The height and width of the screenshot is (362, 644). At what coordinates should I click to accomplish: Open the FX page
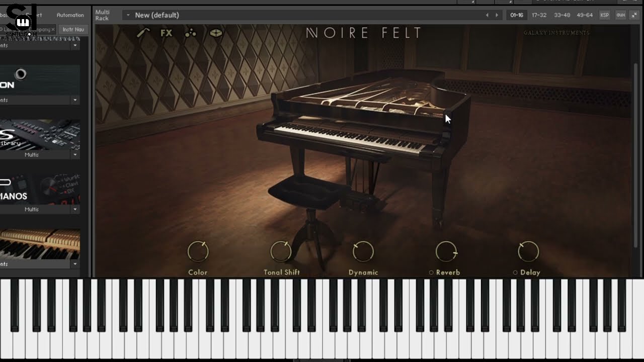[x=166, y=33]
